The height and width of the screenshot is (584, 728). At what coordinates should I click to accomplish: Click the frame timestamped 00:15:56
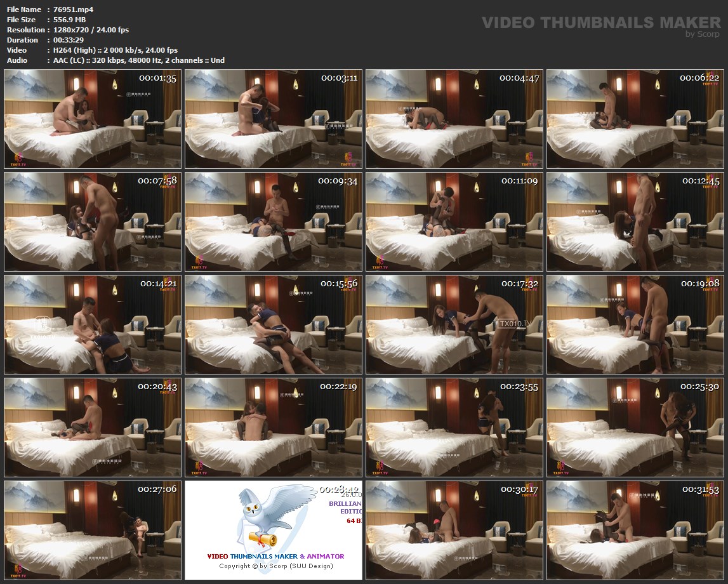click(x=273, y=324)
